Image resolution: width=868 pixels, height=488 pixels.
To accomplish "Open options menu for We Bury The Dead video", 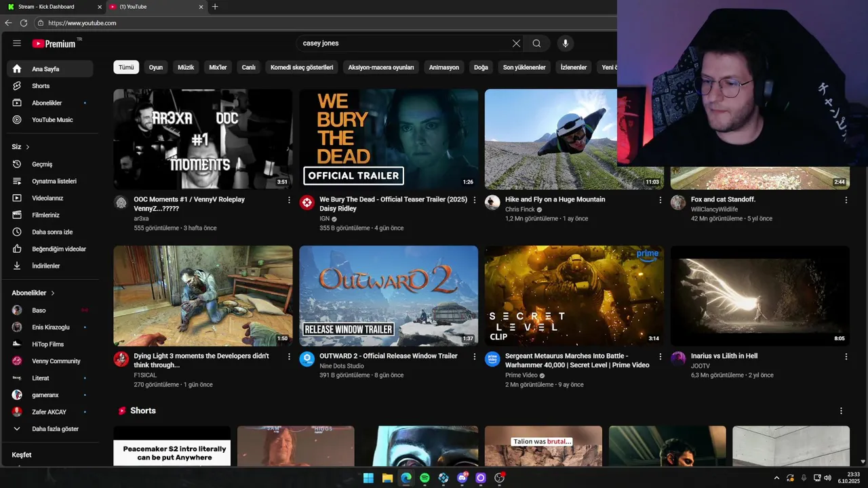I will [475, 200].
